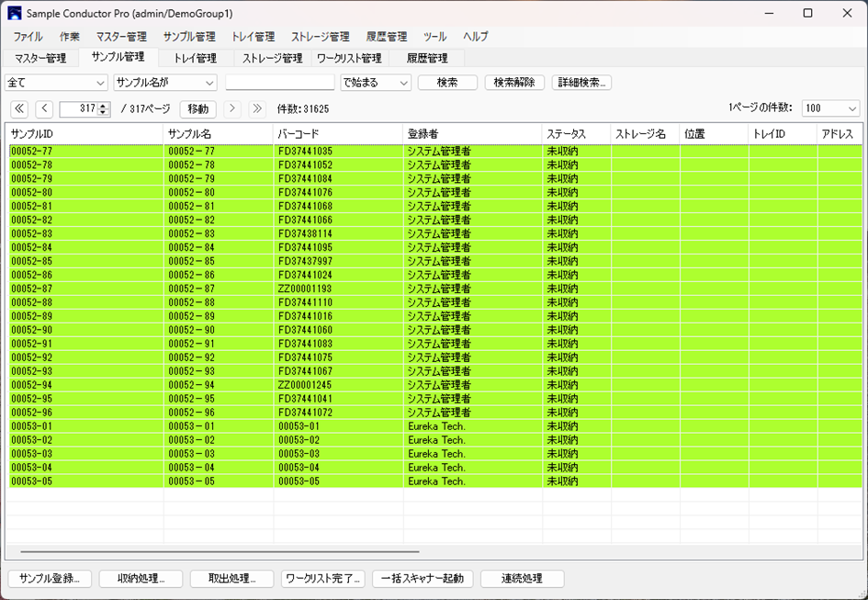This screenshot has width=868, height=600.
Task: Click the 検索 button
Action: [x=447, y=83]
